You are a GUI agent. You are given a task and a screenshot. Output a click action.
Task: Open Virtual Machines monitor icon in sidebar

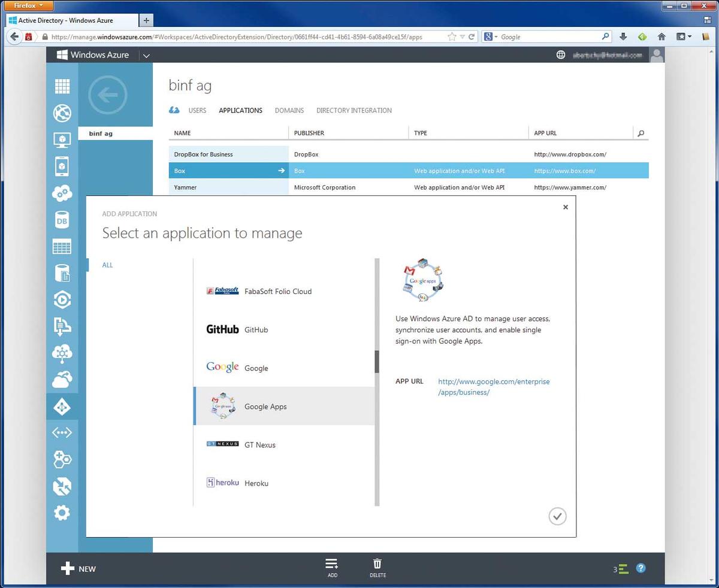[x=62, y=140]
